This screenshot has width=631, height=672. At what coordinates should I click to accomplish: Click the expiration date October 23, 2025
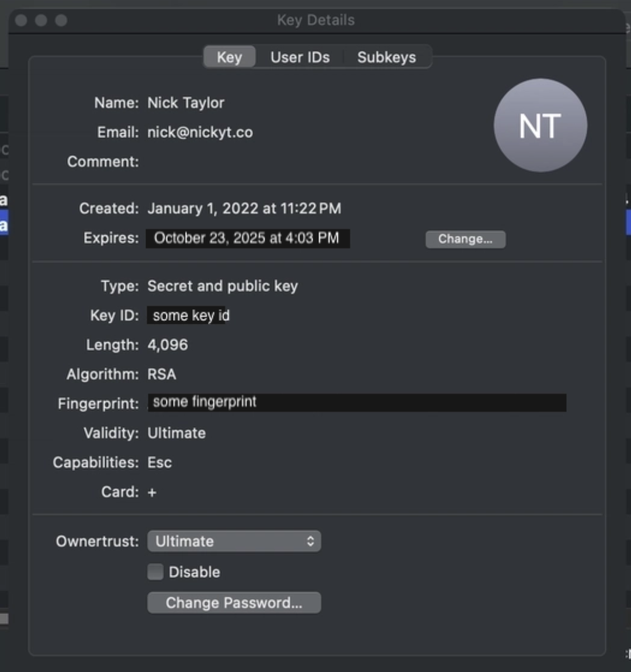pos(247,238)
